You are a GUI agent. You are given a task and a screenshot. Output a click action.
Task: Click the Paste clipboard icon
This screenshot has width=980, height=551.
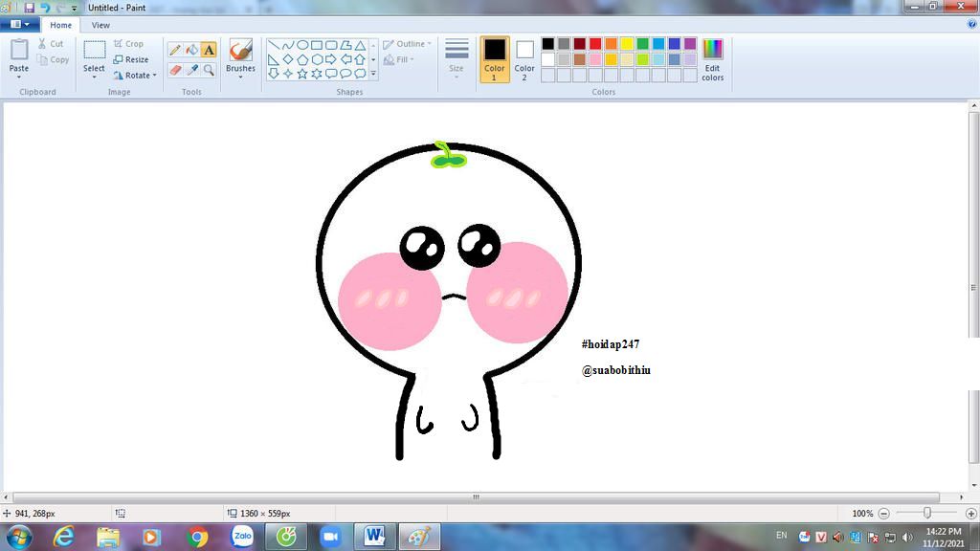pyautogui.click(x=19, y=50)
